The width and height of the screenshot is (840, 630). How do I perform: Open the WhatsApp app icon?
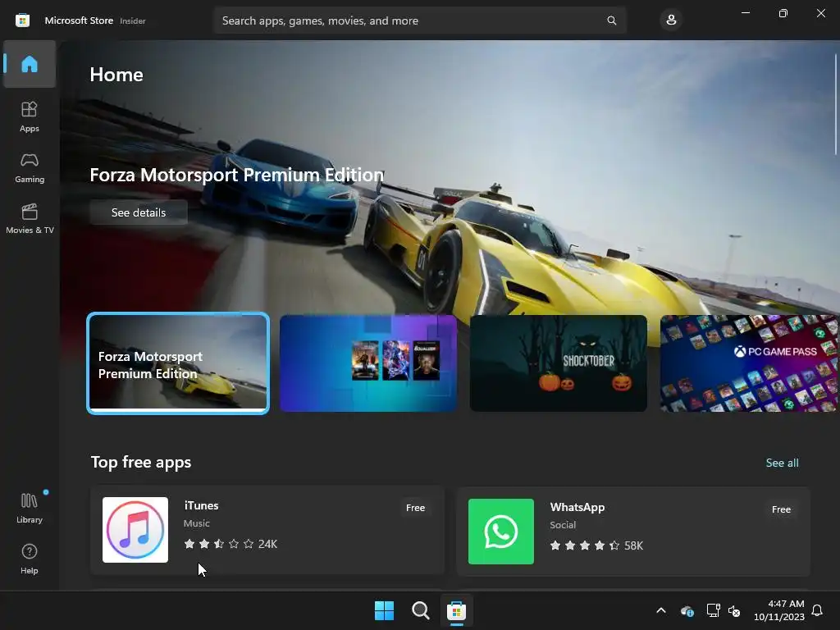(x=501, y=532)
